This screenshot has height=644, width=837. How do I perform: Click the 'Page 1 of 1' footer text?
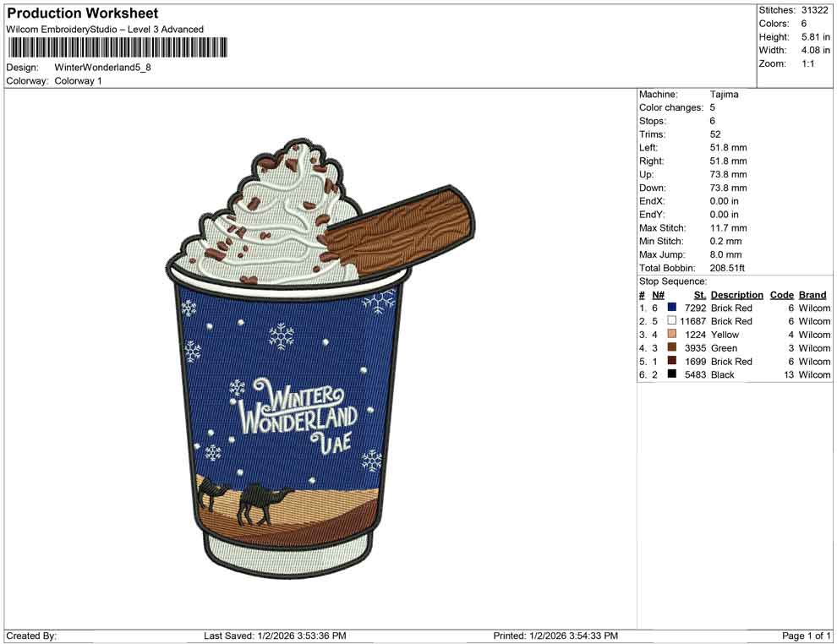click(806, 636)
